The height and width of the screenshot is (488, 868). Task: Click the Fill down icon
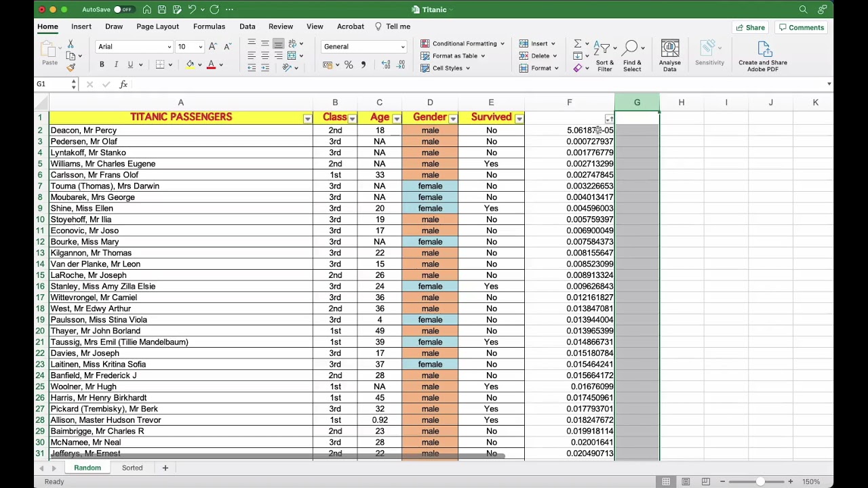[x=577, y=56]
